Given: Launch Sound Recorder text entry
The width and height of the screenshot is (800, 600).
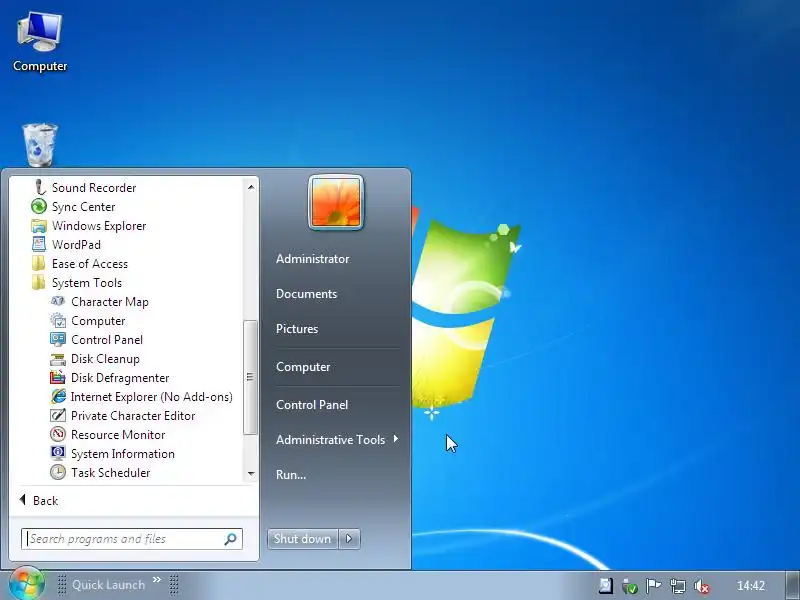Looking at the screenshot, I should [x=94, y=188].
